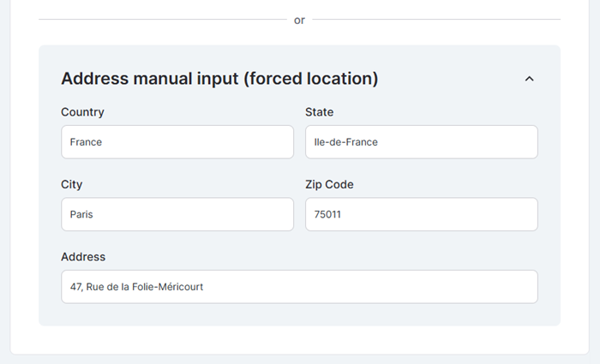The image size is (600, 364).
Task: Place cursor on the 'France' text
Action: coord(86,142)
